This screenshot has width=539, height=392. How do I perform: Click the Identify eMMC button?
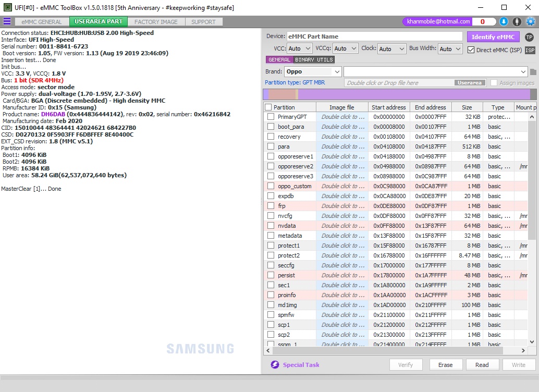point(493,37)
